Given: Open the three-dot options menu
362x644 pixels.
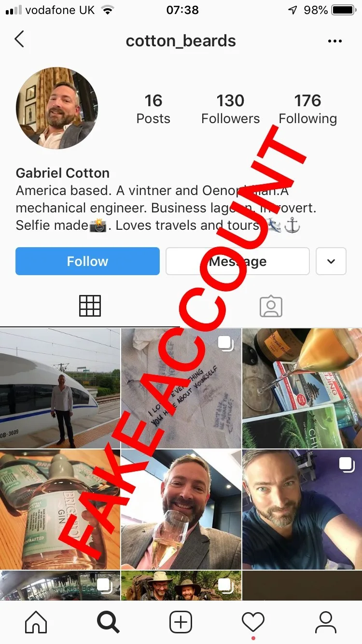Looking at the screenshot, I should pyautogui.click(x=335, y=41).
